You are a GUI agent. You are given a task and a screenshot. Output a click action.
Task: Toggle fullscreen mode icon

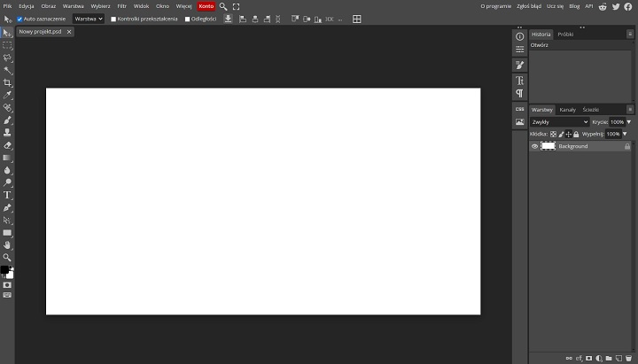[x=237, y=6]
